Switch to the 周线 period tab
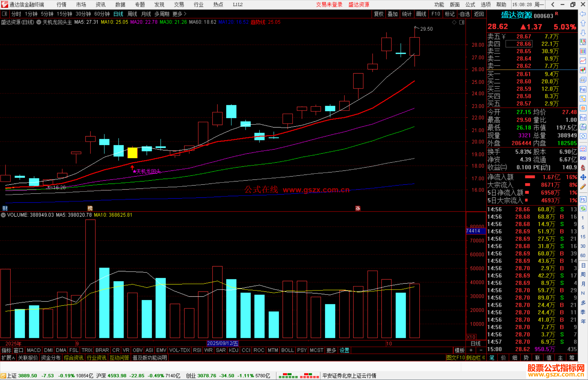Image resolution: width=588 pixels, height=380 pixels. point(132,14)
